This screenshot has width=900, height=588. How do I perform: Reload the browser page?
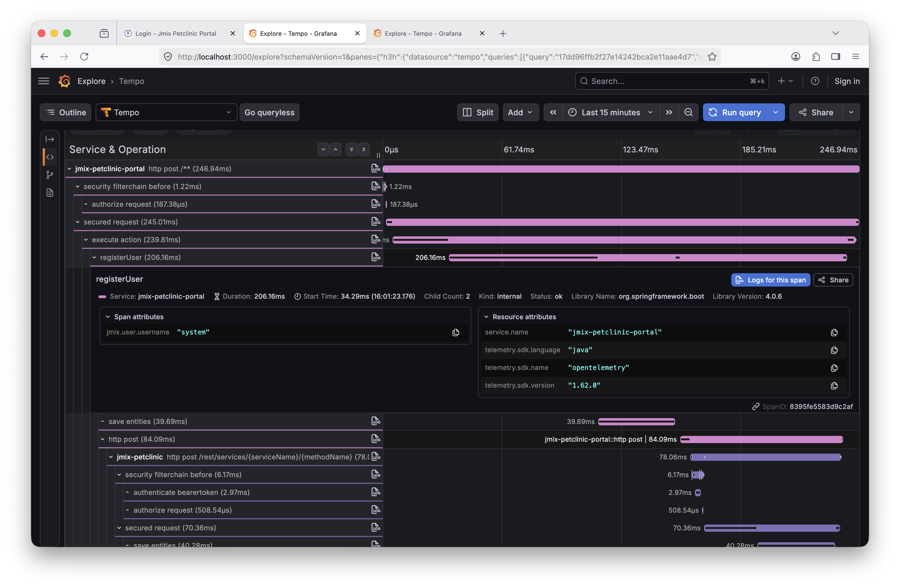tap(84, 56)
